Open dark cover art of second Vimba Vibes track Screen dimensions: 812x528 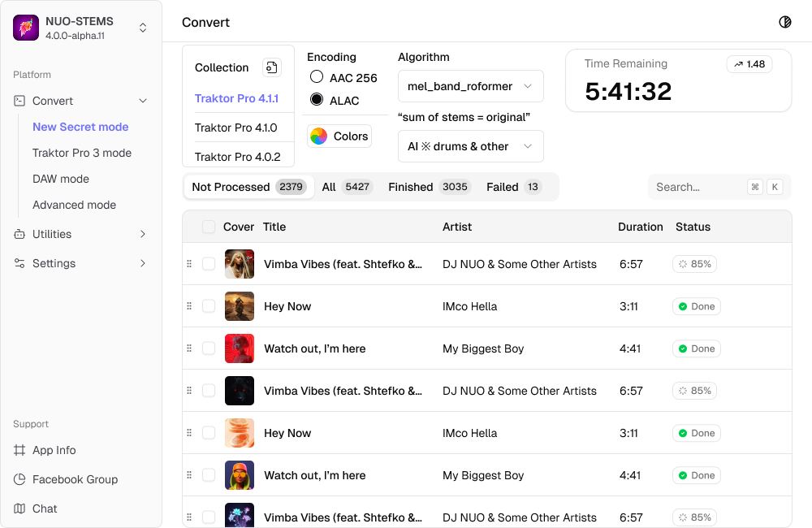coord(240,391)
